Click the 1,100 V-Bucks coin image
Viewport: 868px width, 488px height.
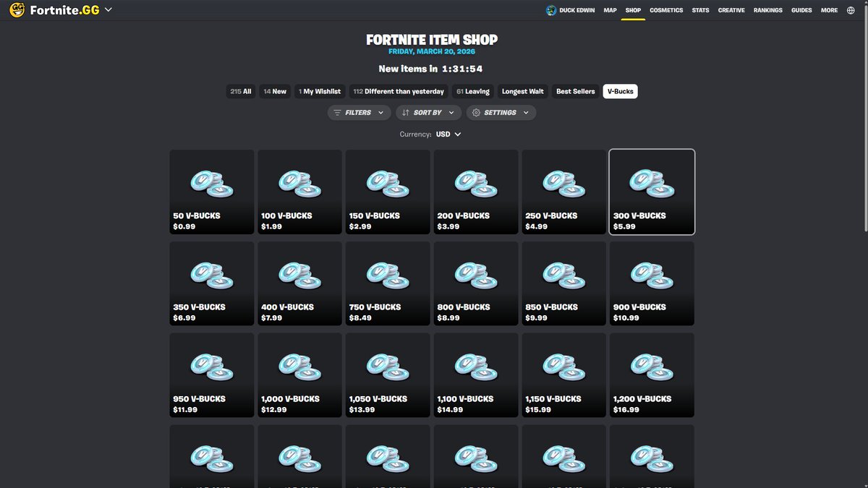coord(477,367)
